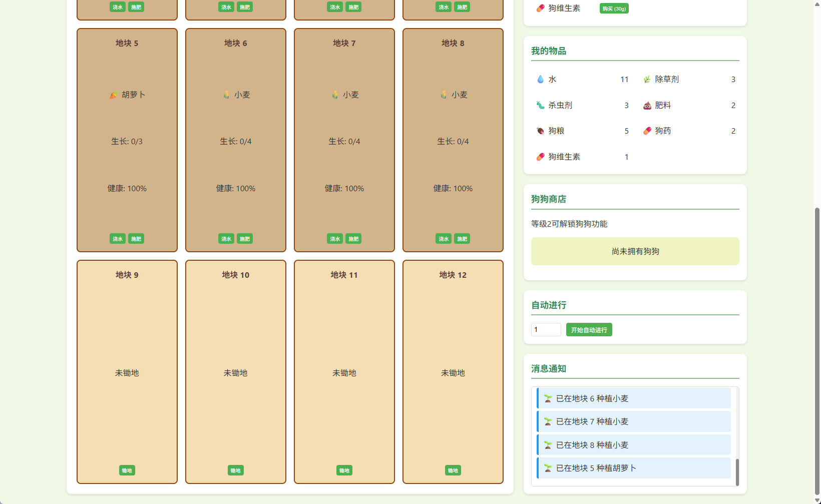
Task: Fertilize 地块 5 using 施肥
Action: pyautogui.click(x=136, y=239)
